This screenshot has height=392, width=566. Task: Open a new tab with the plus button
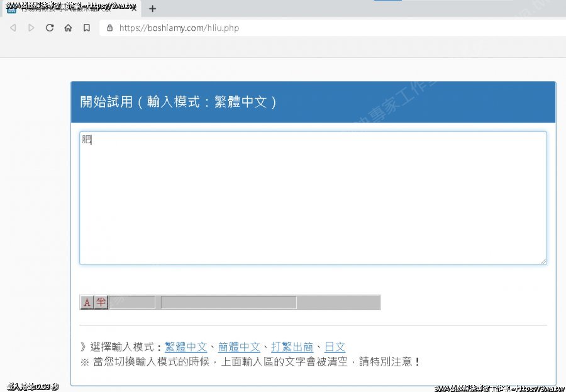(152, 9)
